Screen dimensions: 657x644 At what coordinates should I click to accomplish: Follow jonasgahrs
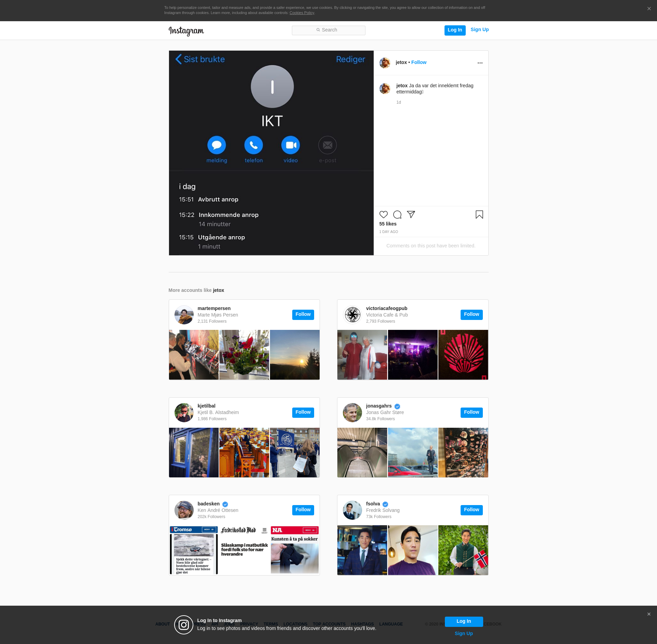[x=471, y=412]
